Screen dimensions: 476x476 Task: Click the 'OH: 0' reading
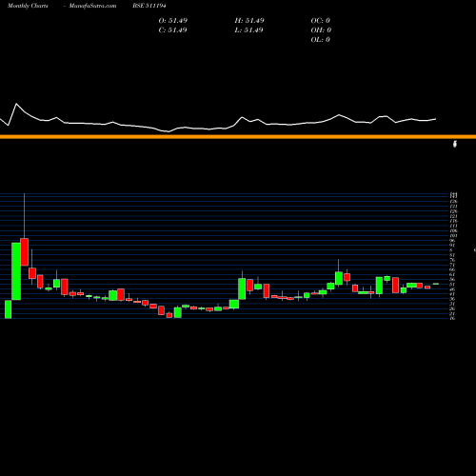point(321,30)
